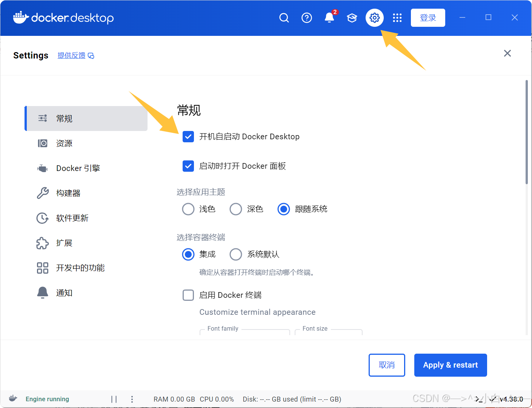
Task: Open the 开发中的功能 settings tab
Action: pyautogui.click(x=86, y=268)
